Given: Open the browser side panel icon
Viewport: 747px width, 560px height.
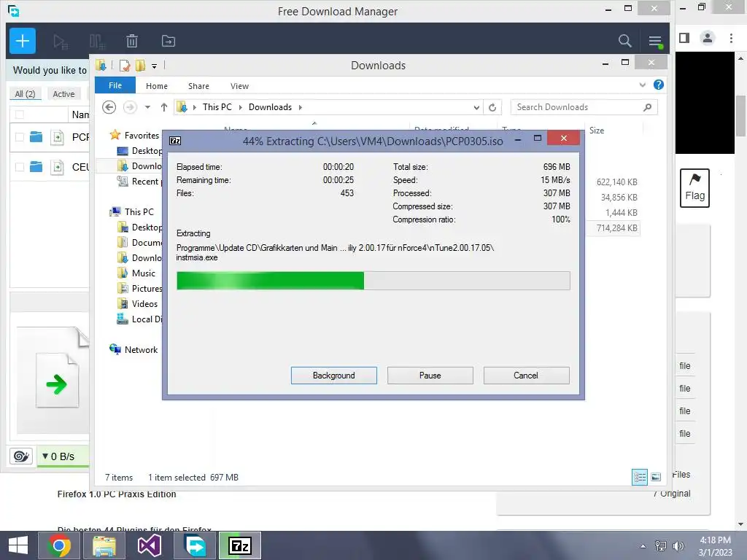Looking at the screenshot, I should 684,38.
